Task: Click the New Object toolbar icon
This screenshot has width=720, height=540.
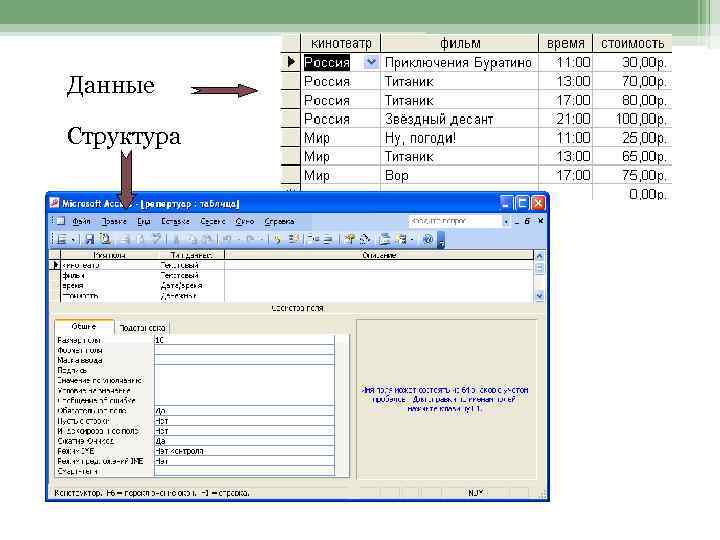Action: (401, 239)
